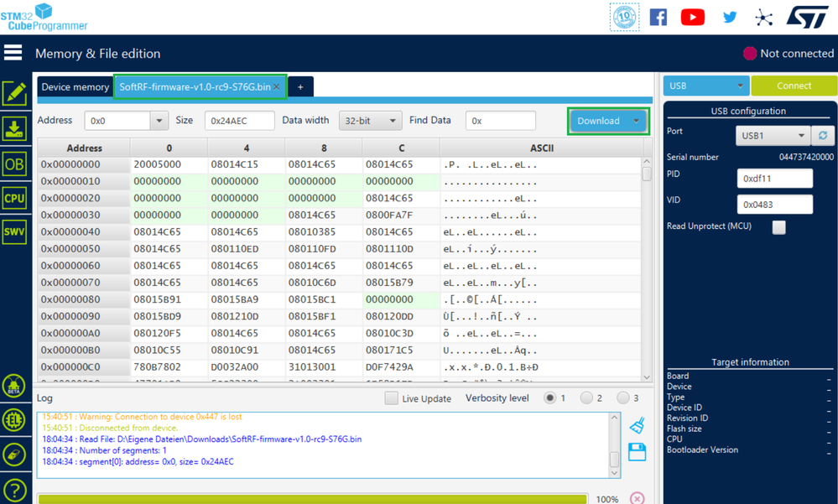Open the Erasing & Programming download icon

[14, 129]
